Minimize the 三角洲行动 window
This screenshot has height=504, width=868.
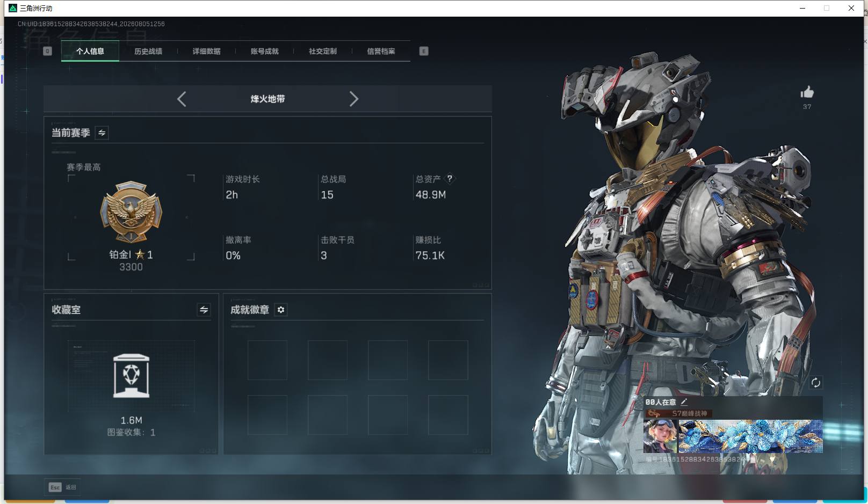pyautogui.click(x=802, y=8)
